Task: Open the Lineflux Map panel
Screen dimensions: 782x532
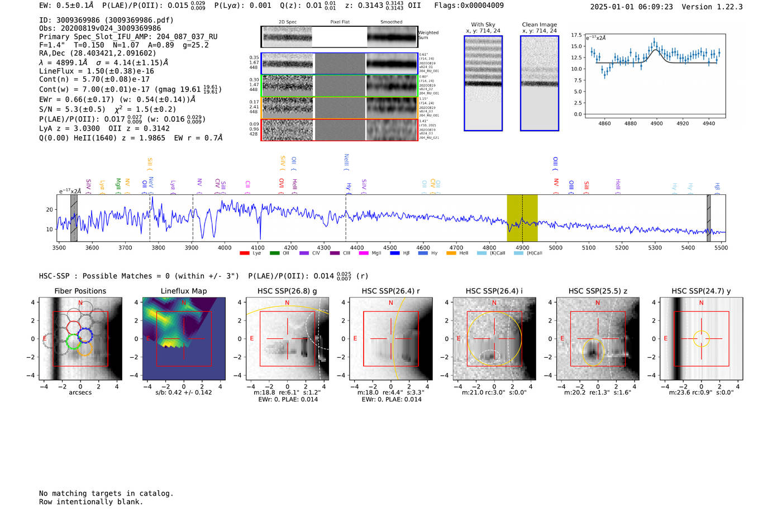Action: tap(184, 339)
